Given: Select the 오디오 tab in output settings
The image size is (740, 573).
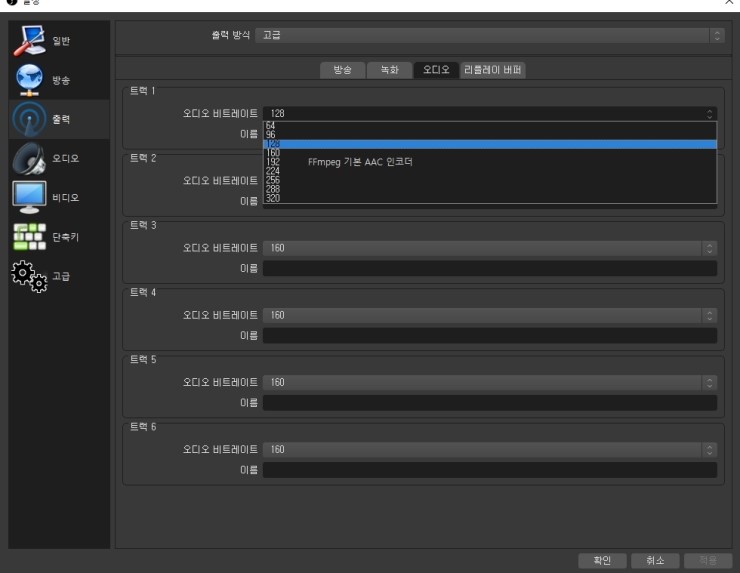Looking at the screenshot, I should [436, 70].
